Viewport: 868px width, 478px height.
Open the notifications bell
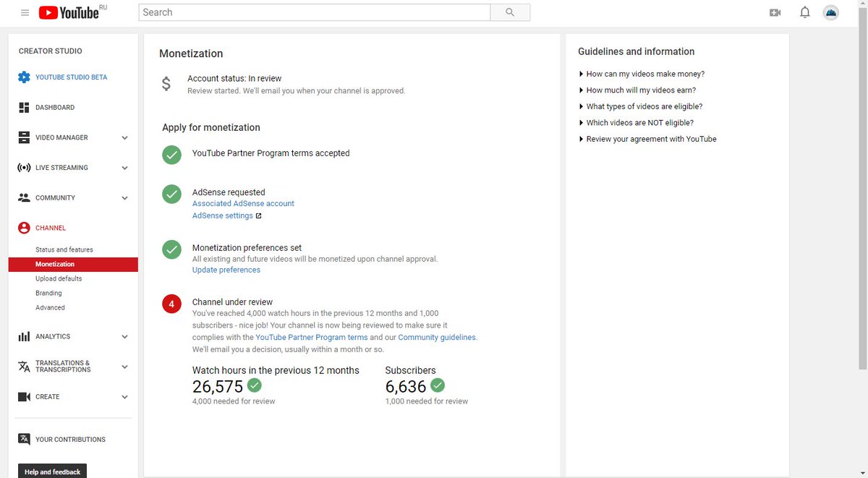805,12
